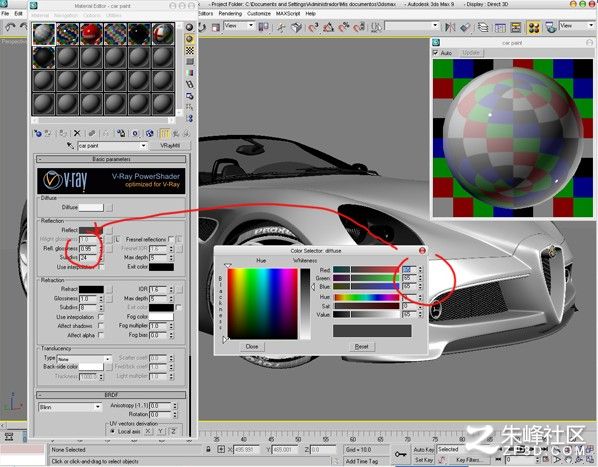Click Align tool in main toolbar
This screenshot has width=598, height=467.
[x=466, y=27]
